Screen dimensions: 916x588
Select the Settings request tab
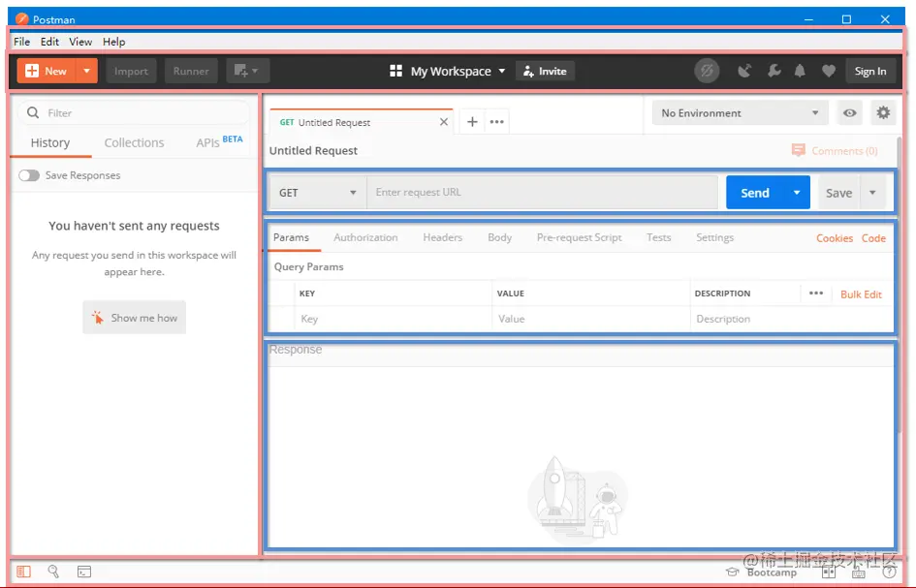[715, 237]
